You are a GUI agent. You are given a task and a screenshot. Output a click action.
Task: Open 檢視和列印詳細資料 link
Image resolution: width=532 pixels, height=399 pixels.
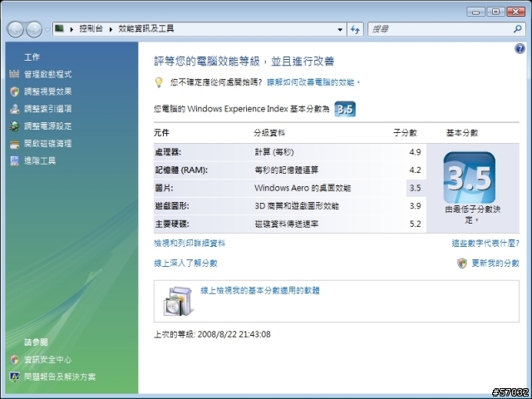(190, 244)
